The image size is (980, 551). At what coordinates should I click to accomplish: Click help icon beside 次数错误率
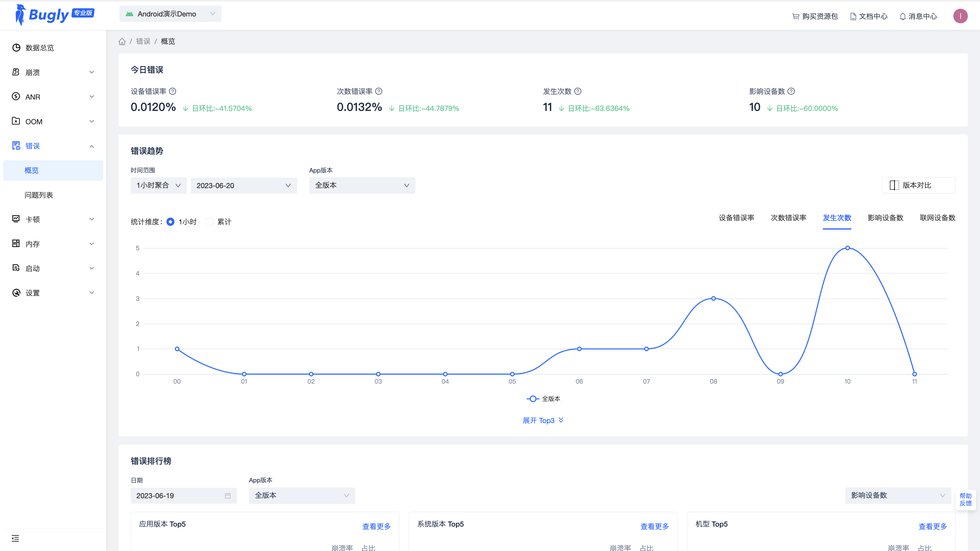click(x=379, y=91)
